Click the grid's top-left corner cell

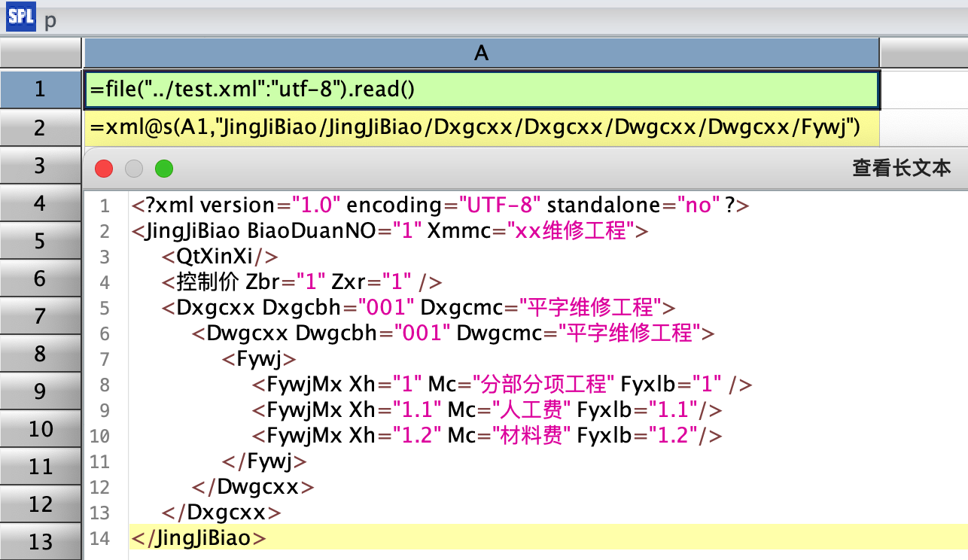41,52
